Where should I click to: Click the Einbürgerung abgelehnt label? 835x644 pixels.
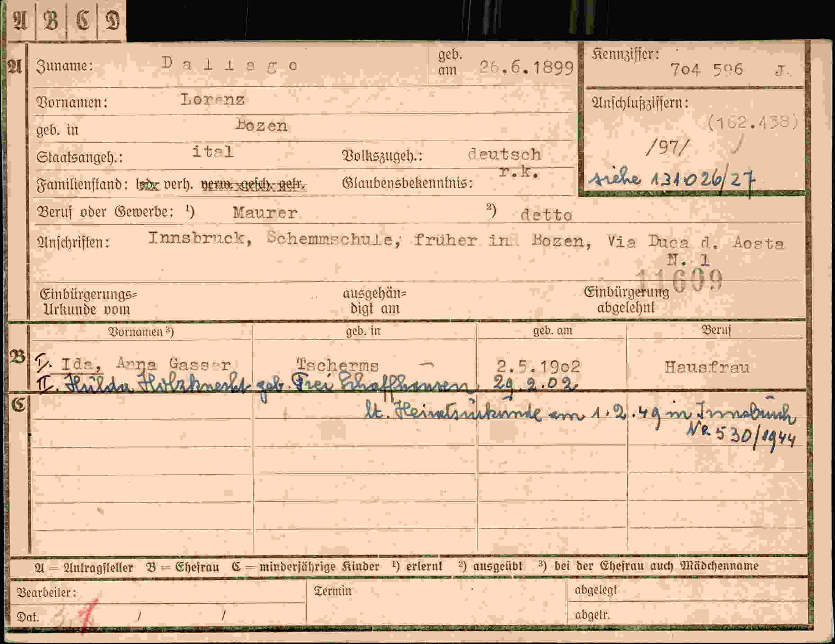point(626,299)
